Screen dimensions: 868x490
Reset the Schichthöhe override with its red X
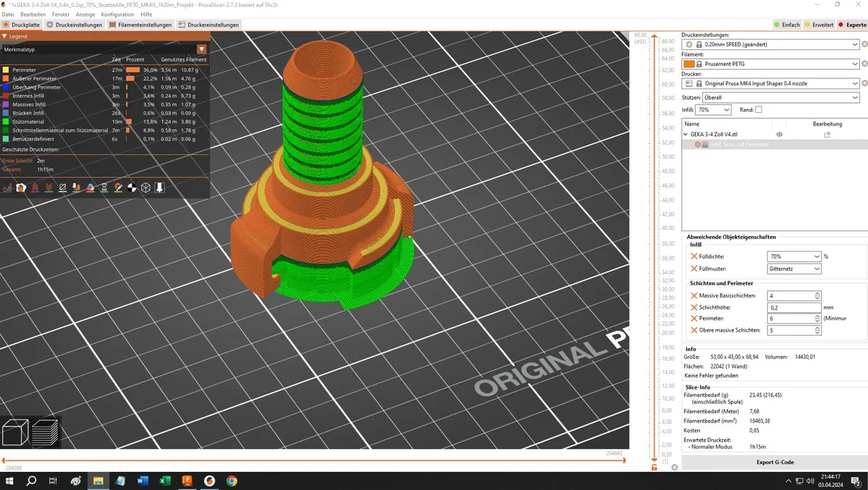(693, 307)
